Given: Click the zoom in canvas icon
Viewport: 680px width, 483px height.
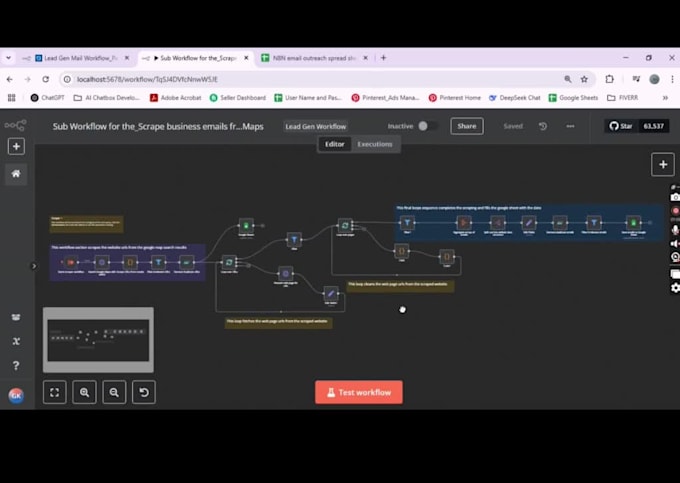Looking at the screenshot, I should click(84, 393).
